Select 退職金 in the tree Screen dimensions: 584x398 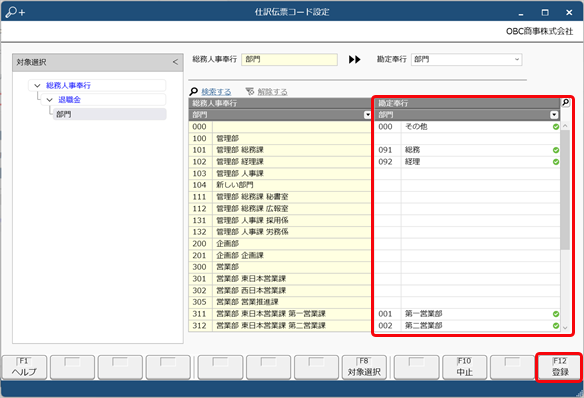click(69, 100)
